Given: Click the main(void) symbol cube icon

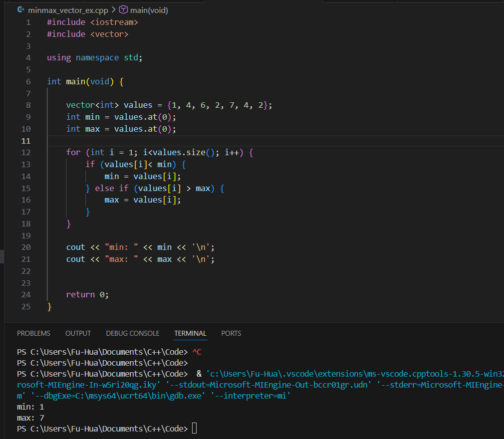Looking at the screenshot, I should coord(123,10).
